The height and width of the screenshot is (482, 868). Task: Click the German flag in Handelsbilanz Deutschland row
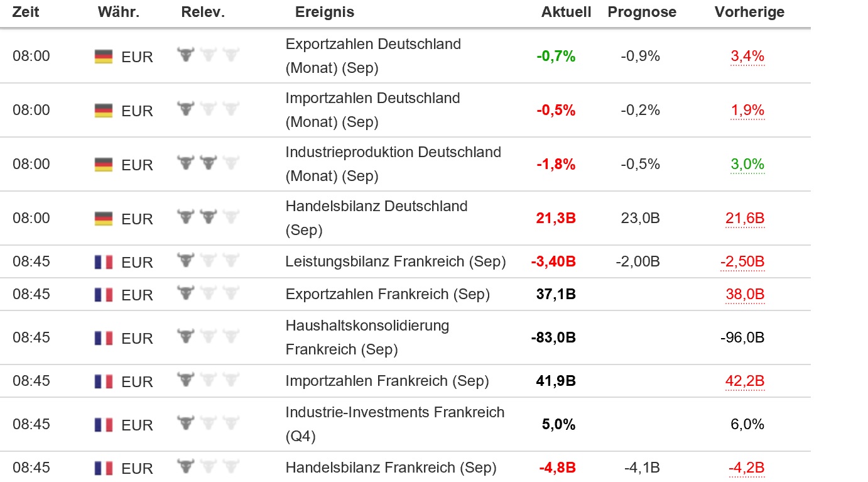(104, 219)
